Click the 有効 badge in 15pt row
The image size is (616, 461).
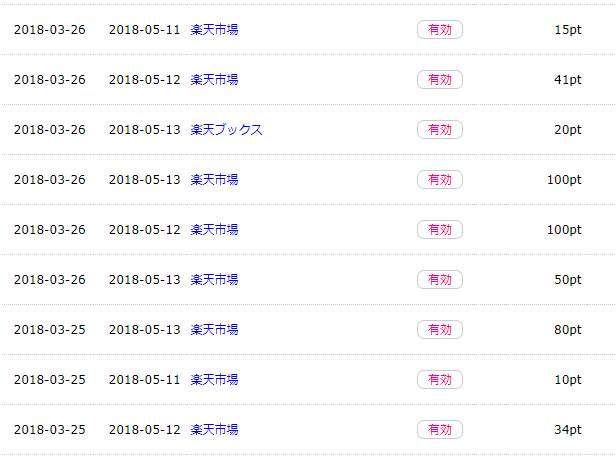pyautogui.click(x=440, y=30)
